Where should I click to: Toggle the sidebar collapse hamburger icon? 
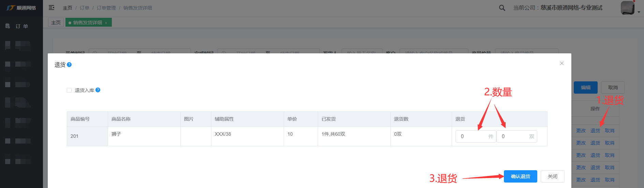51,8
